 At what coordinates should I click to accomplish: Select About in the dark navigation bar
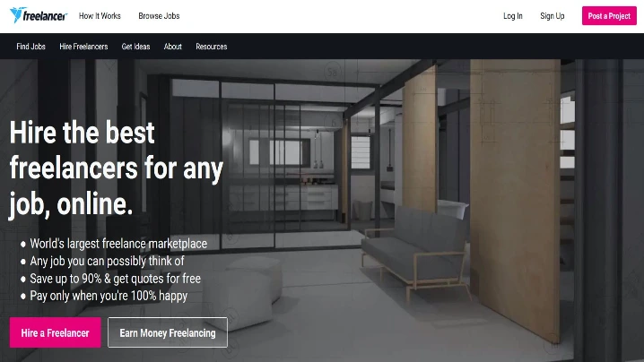click(173, 47)
